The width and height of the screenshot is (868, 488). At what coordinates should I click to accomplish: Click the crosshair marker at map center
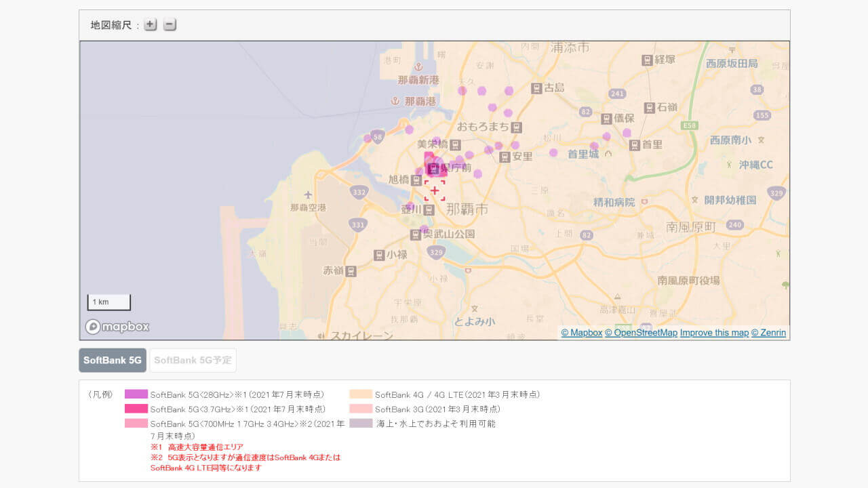[x=434, y=190]
